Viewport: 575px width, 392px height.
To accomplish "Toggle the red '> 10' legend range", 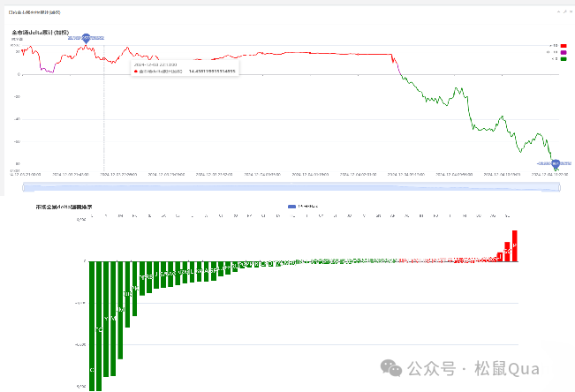I will (x=563, y=45).
